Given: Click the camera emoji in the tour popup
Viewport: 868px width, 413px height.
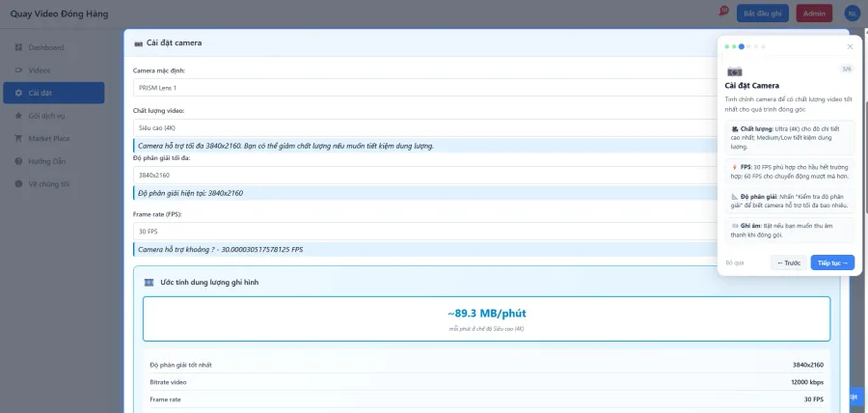Looking at the screenshot, I should pyautogui.click(x=735, y=71).
